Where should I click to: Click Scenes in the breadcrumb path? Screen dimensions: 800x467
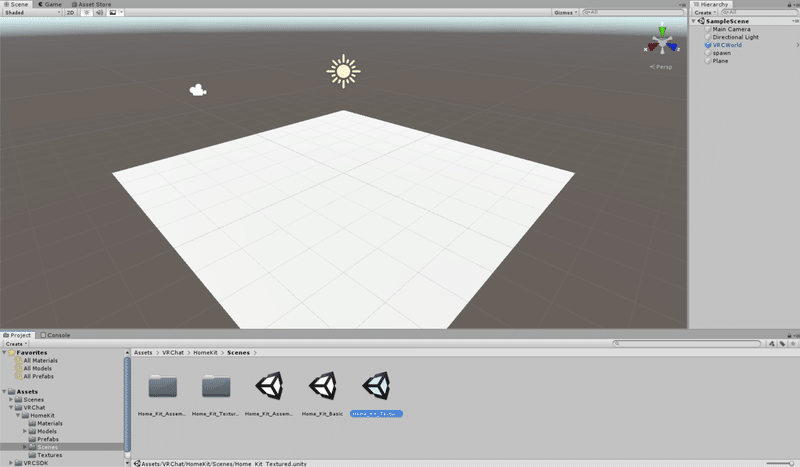point(238,353)
